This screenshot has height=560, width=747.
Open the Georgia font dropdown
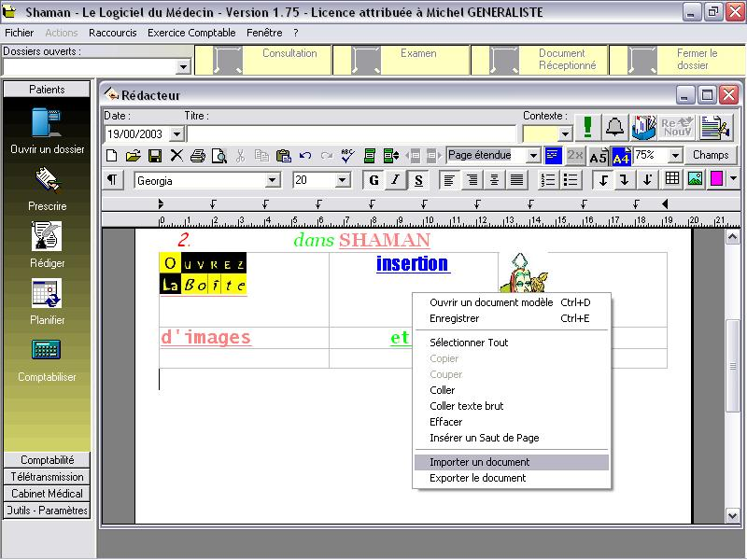coord(272,180)
